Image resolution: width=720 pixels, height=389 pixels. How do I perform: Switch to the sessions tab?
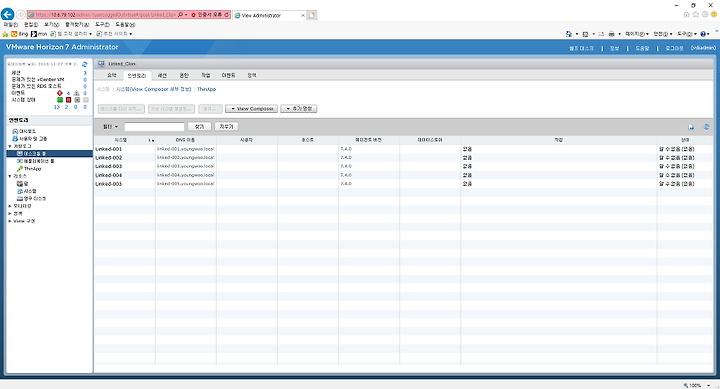(x=162, y=75)
